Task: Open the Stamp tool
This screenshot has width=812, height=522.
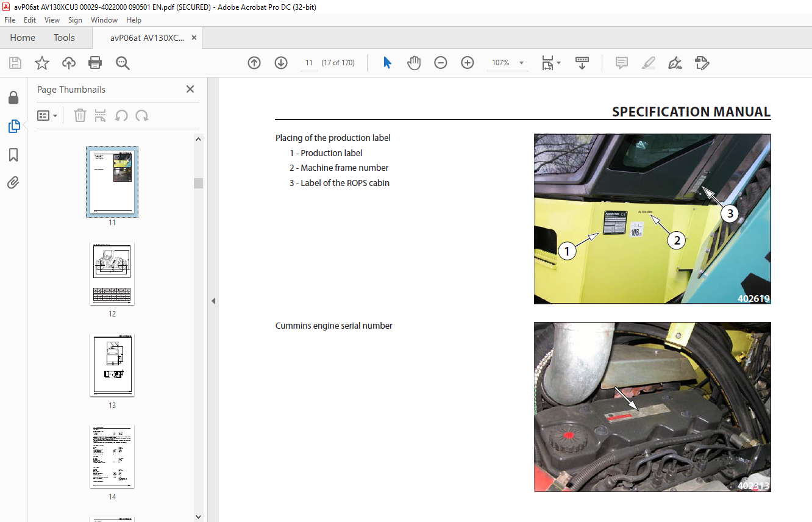Action: (x=702, y=63)
